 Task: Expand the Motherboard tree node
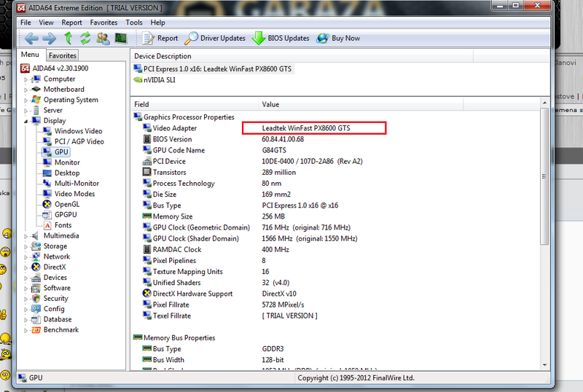pyautogui.click(x=26, y=90)
